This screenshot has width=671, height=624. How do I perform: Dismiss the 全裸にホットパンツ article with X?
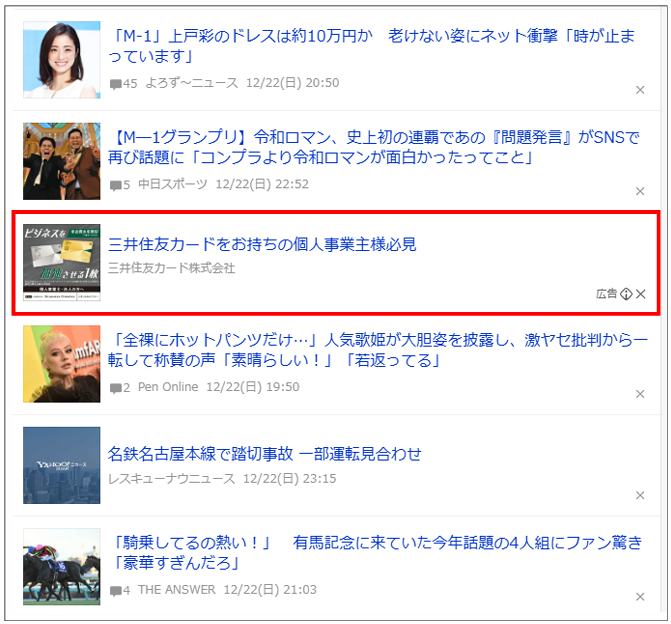click(x=640, y=394)
